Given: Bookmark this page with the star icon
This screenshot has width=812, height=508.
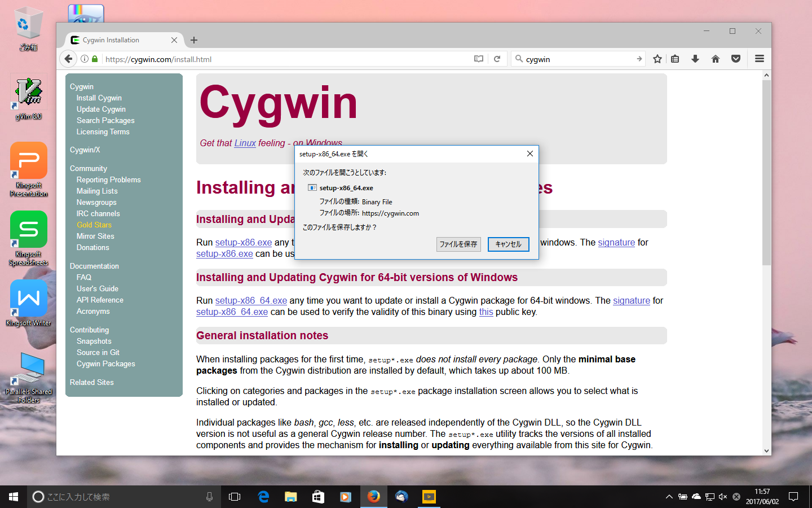Looking at the screenshot, I should (x=657, y=59).
